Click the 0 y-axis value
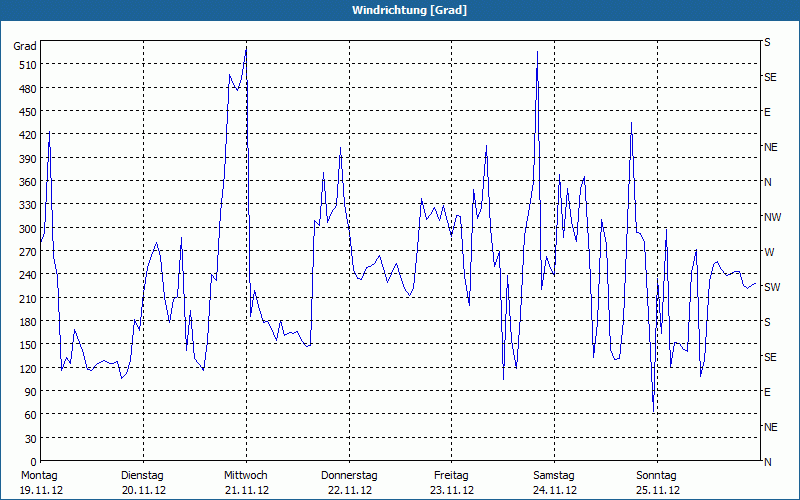 coord(34,462)
